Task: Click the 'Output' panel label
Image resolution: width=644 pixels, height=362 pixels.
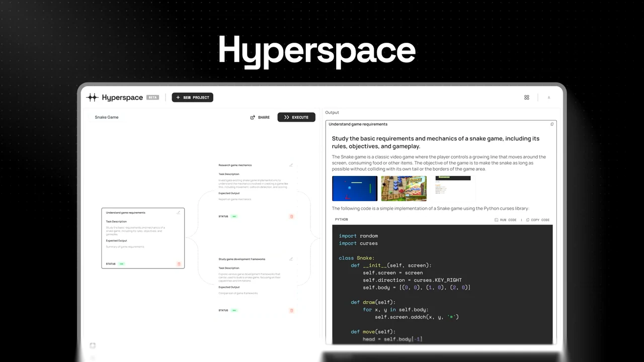Action: (x=332, y=113)
